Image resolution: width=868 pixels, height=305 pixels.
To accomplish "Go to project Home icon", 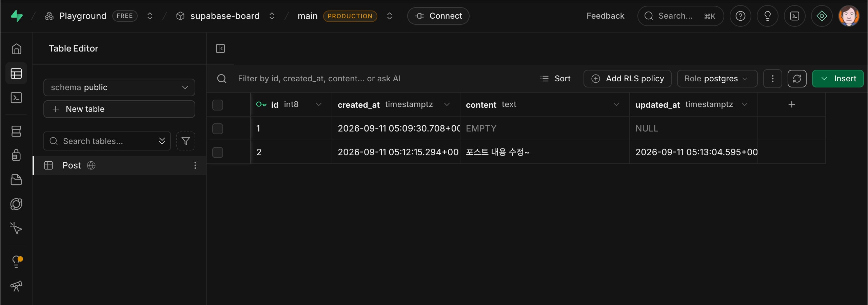I will pyautogui.click(x=16, y=49).
